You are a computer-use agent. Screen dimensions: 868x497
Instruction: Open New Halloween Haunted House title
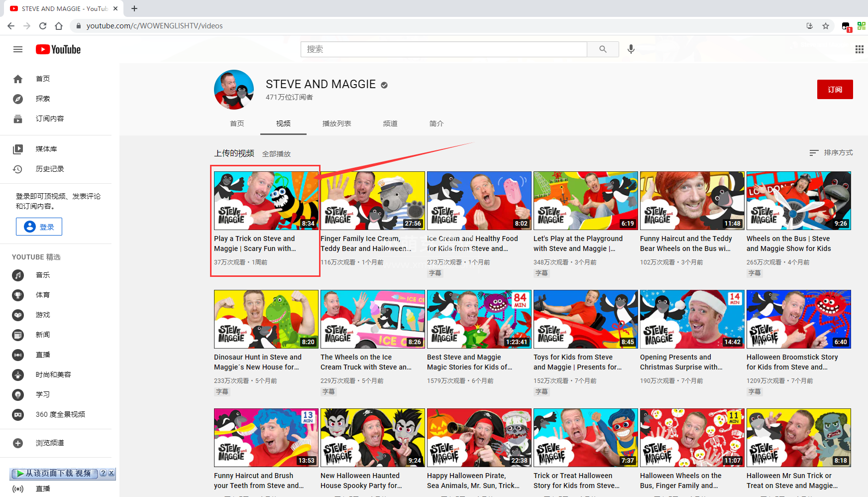pyautogui.click(x=361, y=481)
